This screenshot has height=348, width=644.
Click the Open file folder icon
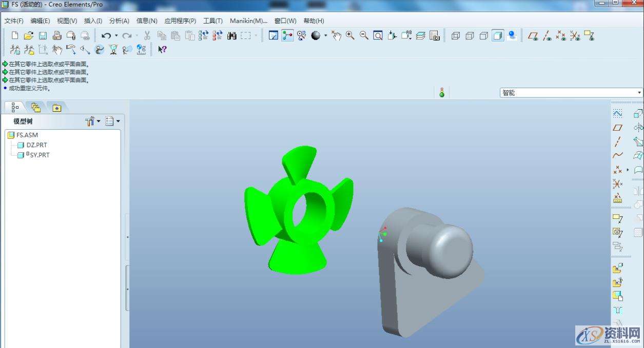coord(29,35)
